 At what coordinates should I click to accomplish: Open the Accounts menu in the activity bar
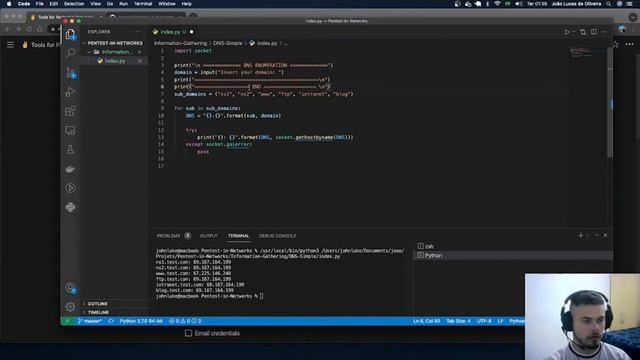[x=70, y=288]
